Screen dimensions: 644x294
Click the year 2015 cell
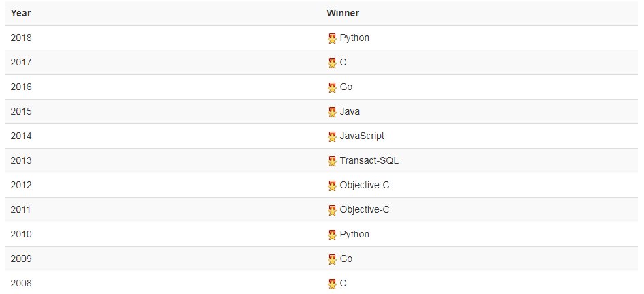[21, 112]
